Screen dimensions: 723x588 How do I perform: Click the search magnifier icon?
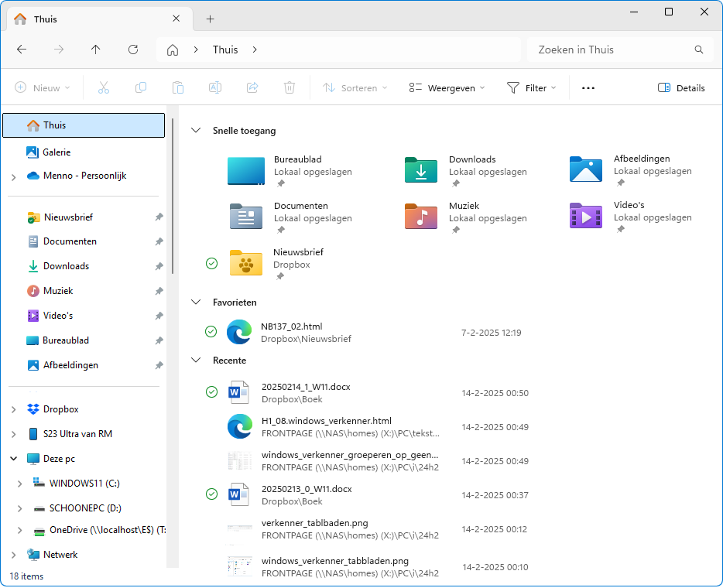(699, 50)
